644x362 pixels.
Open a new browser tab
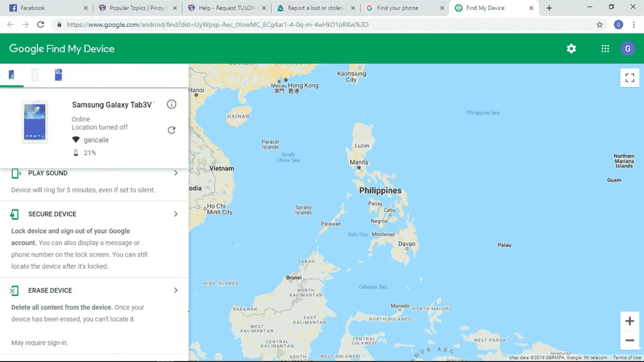click(x=549, y=8)
